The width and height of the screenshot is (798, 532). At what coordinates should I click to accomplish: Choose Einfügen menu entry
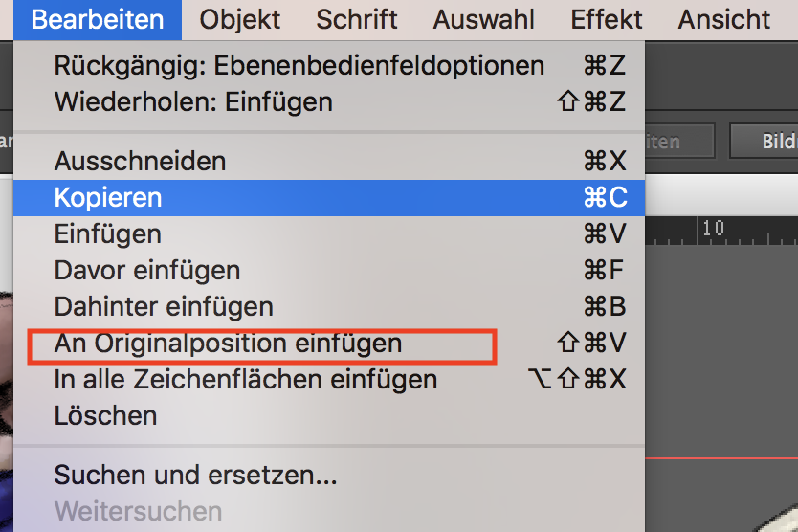point(329,234)
